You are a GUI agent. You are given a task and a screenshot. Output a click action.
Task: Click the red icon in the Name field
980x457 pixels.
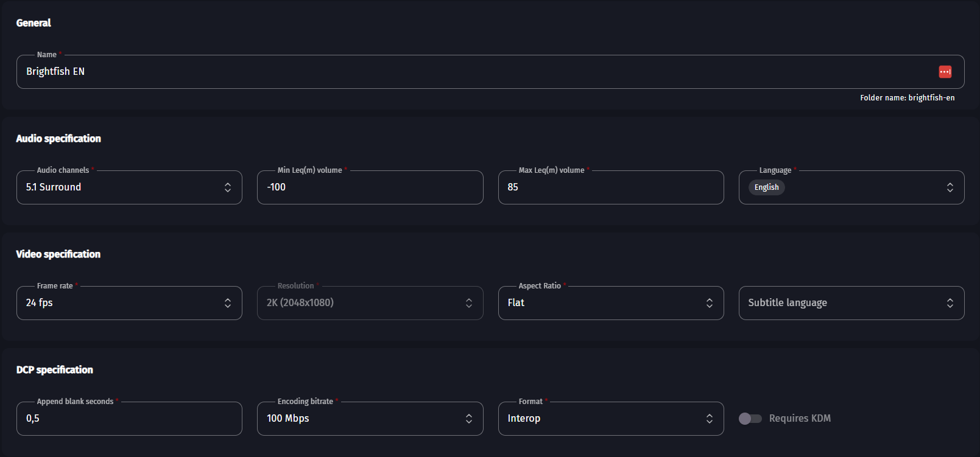pyautogui.click(x=945, y=72)
